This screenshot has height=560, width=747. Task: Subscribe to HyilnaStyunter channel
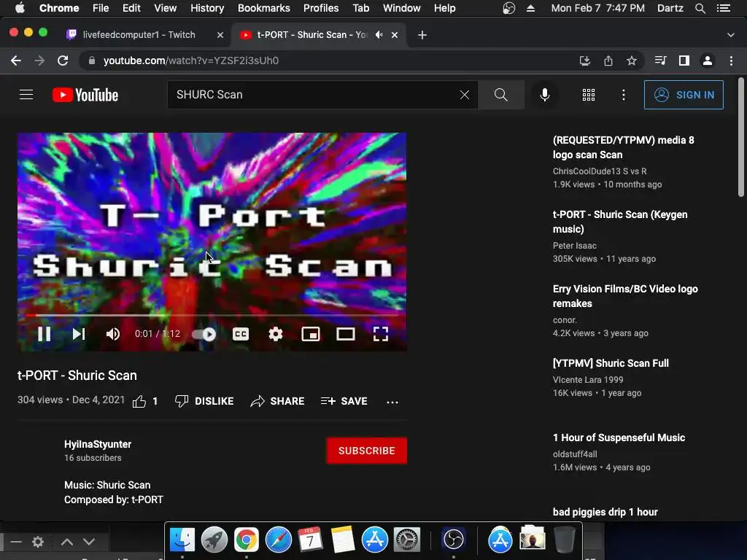click(x=367, y=451)
